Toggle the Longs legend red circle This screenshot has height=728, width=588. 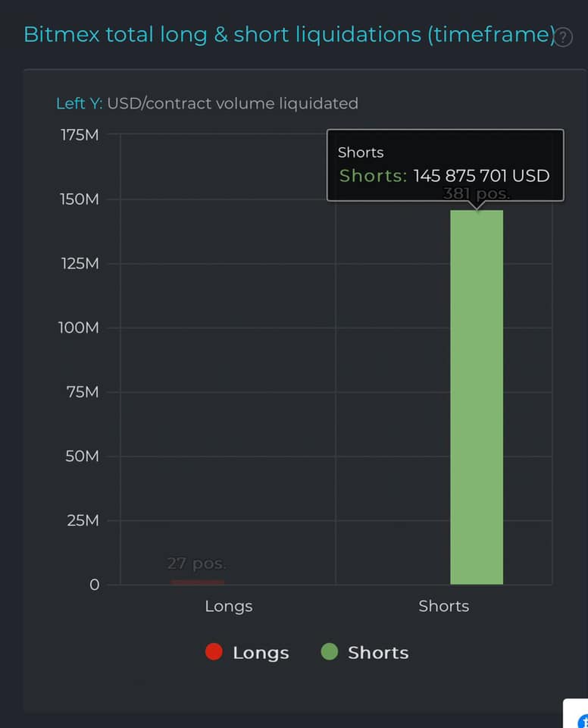tap(214, 651)
